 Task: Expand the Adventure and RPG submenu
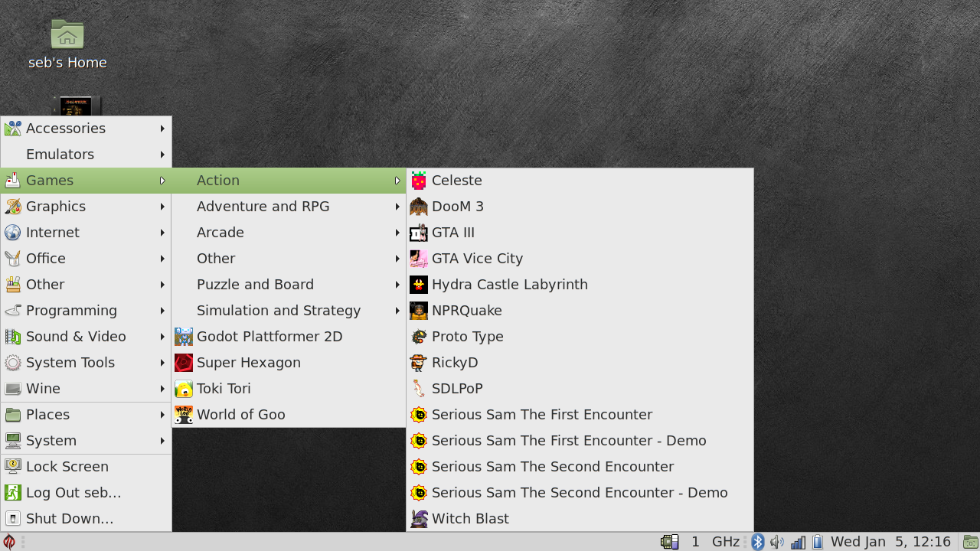(263, 207)
